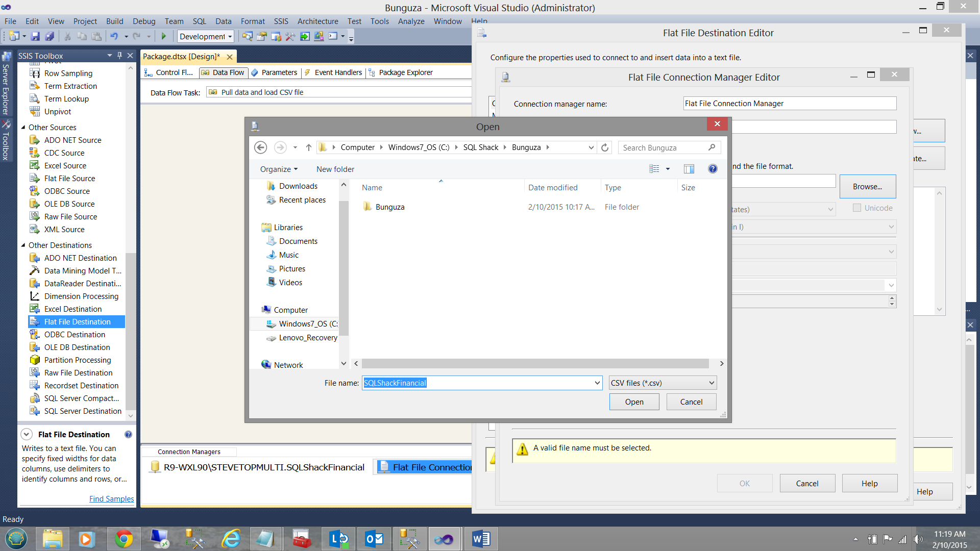The image size is (980, 551).
Task: Click the Save All toolbar icon
Action: coord(50,36)
